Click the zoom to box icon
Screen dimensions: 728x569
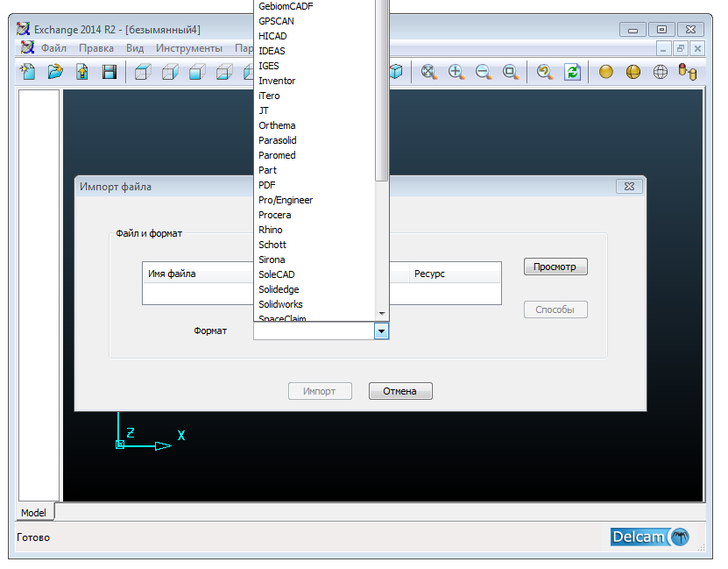click(x=511, y=72)
